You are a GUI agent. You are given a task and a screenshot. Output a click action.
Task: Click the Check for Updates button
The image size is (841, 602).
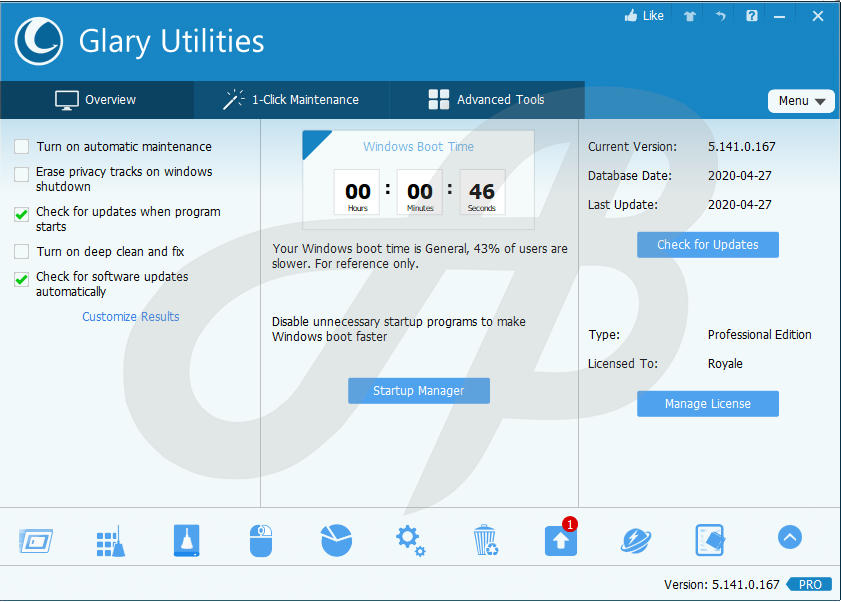click(x=708, y=245)
